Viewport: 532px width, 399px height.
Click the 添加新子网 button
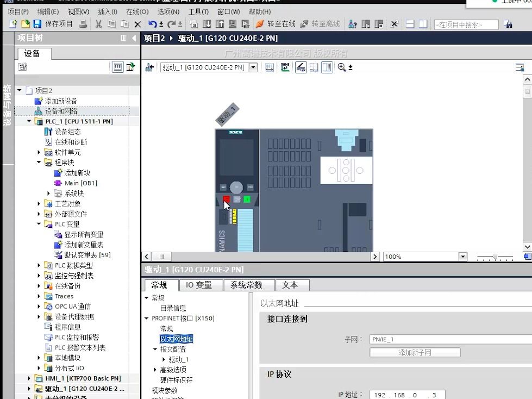click(415, 352)
